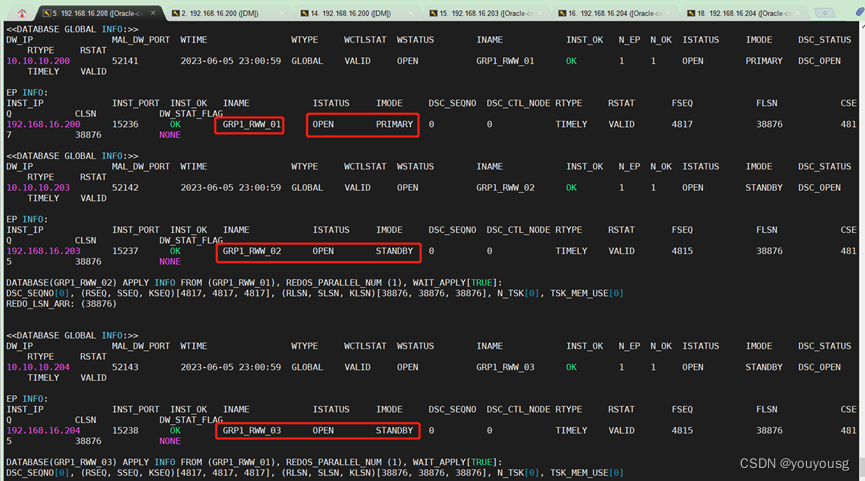Click the MAL_DW_PORT value 52143
The width and height of the screenshot is (865, 481).
[125, 367]
